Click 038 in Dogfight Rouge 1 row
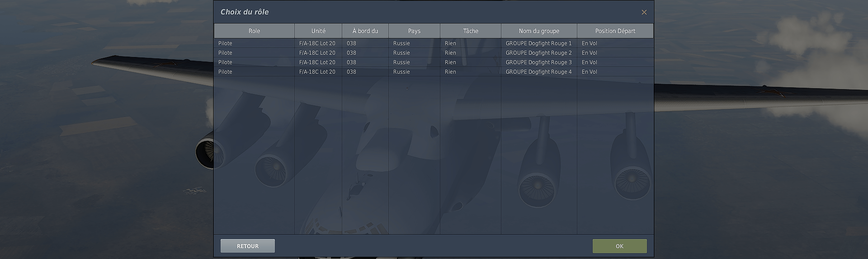The image size is (868, 259). (x=351, y=43)
